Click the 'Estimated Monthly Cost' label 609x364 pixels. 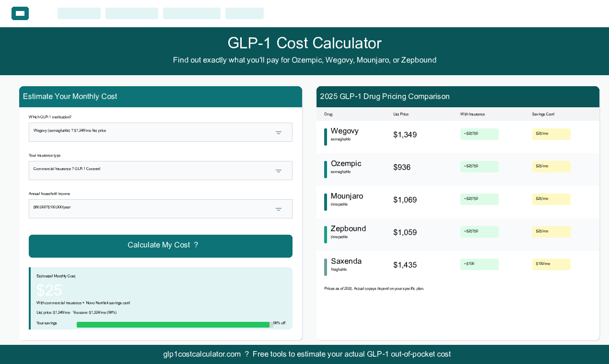[x=56, y=276]
